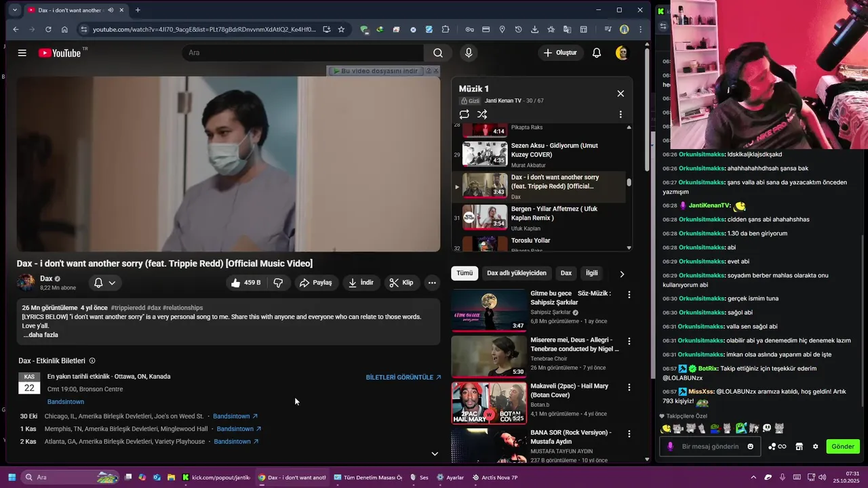Close the Müzik 1 playlist panel

(x=620, y=94)
